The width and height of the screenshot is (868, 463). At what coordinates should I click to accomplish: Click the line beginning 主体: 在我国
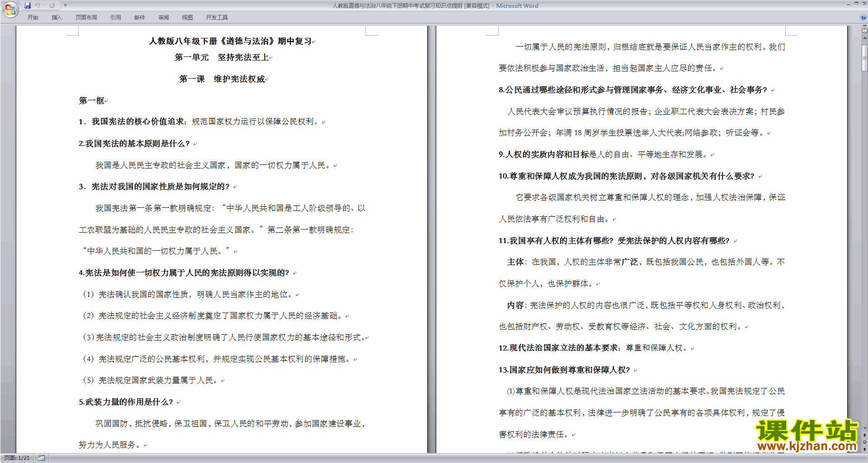point(646,262)
